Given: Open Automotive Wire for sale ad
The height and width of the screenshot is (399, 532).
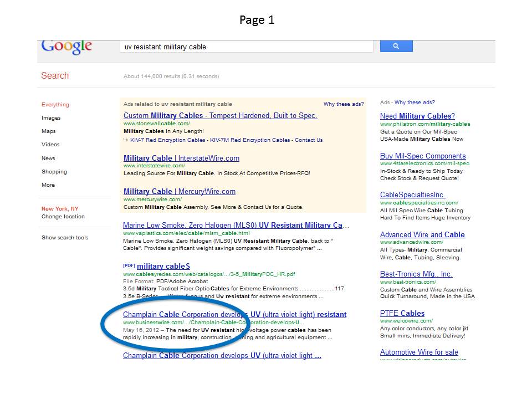Looking at the screenshot, I should [x=419, y=352].
